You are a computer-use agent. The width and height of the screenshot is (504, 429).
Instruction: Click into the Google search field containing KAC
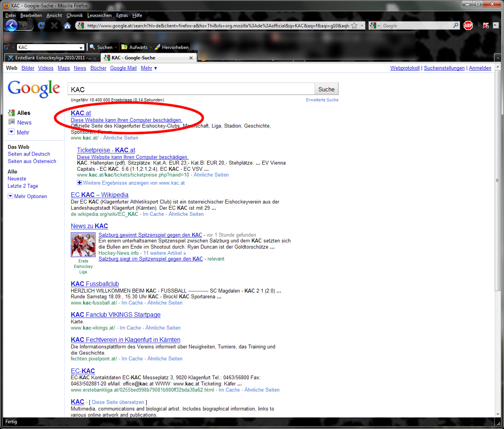pyautogui.click(x=191, y=89)
